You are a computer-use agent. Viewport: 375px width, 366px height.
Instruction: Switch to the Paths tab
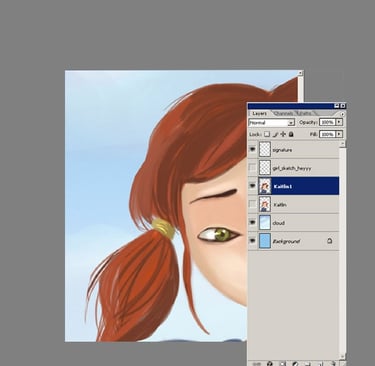[304, 114]
